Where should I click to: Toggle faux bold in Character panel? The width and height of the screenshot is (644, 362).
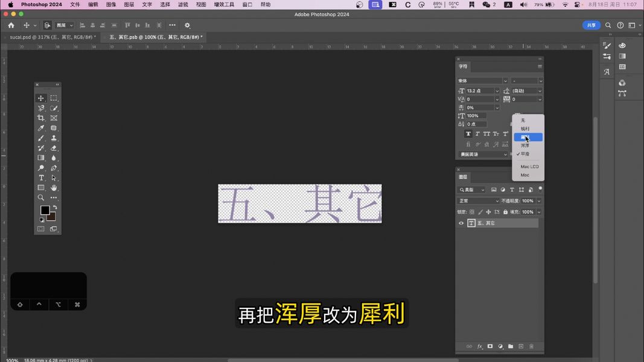468,134
